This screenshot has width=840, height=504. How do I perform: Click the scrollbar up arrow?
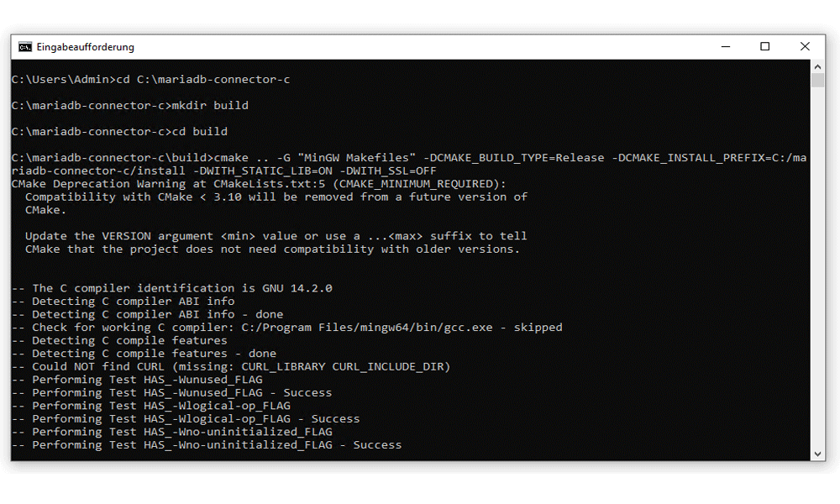(817, 67)
